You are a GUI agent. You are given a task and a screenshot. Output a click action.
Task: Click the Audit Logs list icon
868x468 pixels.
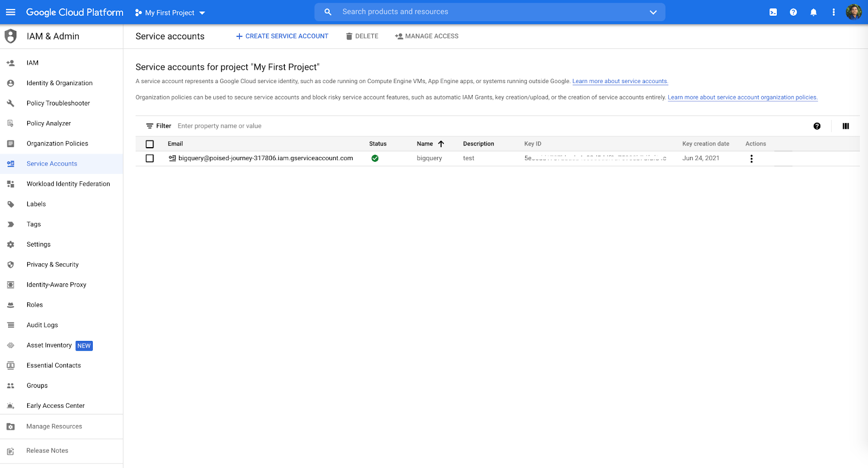[x=10, y=325]
